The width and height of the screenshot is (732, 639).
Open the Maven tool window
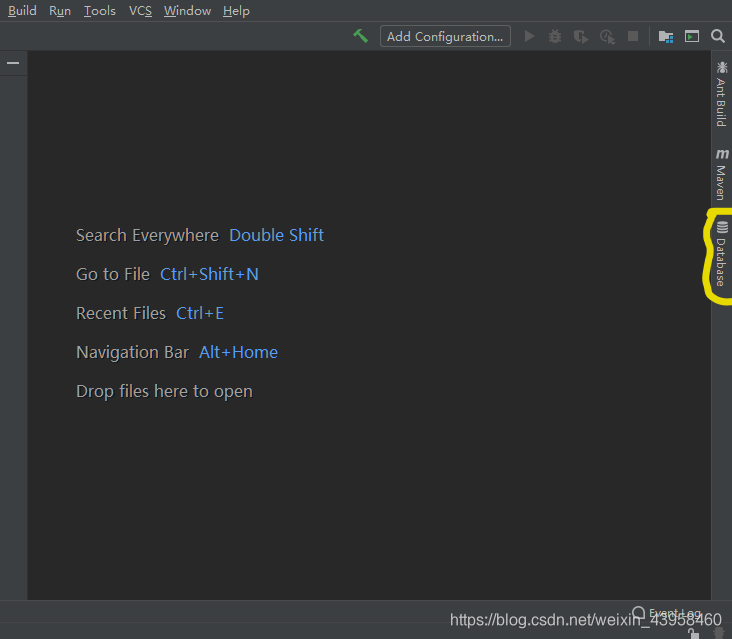click(x=721, y=175)
